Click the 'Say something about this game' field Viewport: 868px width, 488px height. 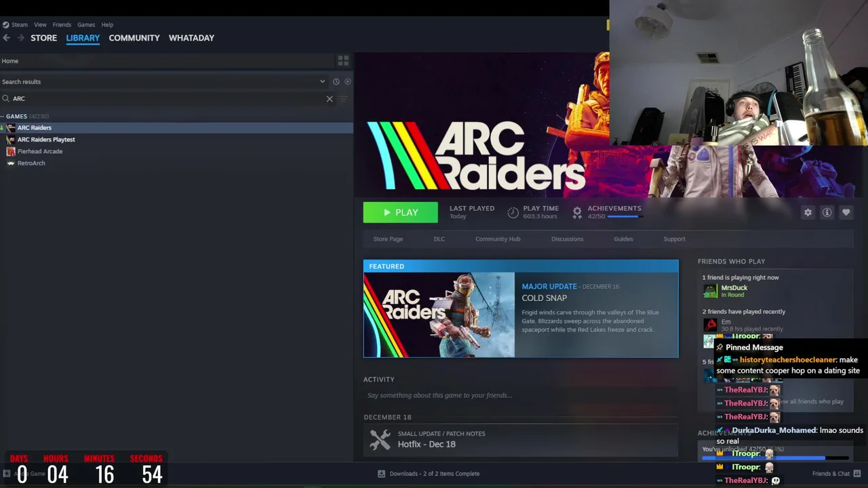pos(520,395)
